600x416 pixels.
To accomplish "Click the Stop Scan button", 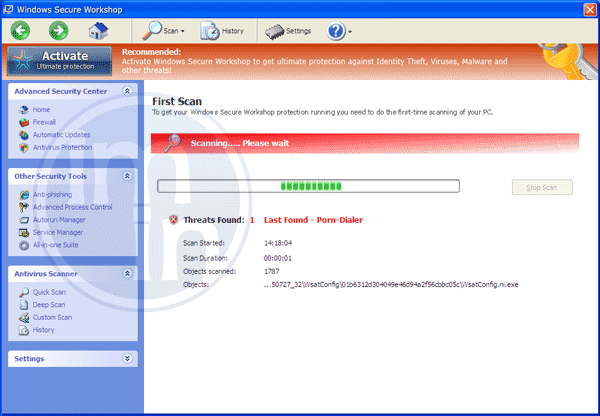I will [542, 187].
